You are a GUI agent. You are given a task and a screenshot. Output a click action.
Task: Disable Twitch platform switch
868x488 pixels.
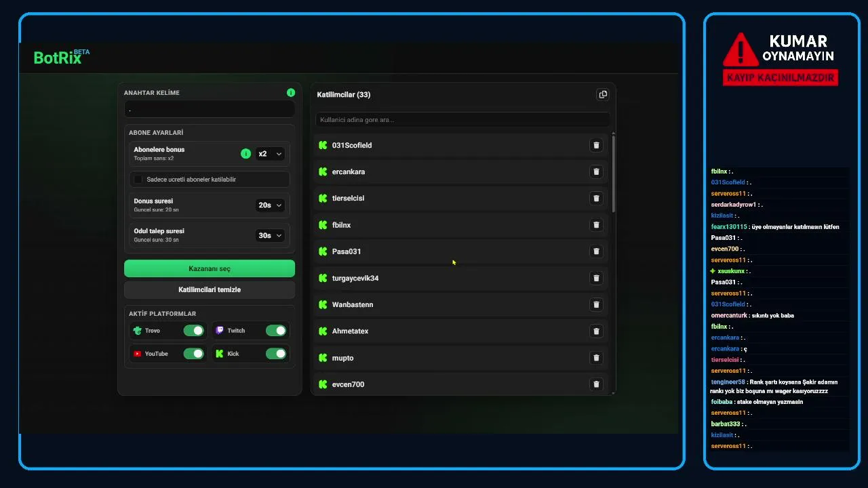276,331
